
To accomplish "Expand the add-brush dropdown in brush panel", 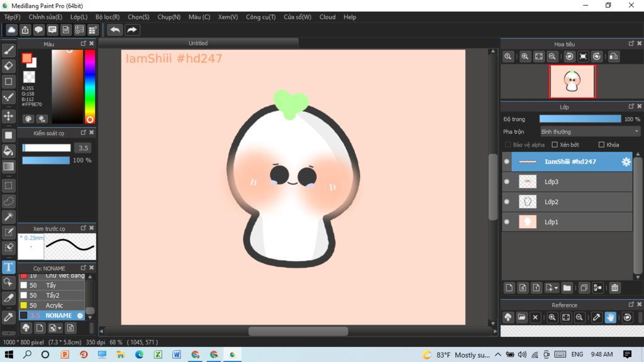I will 60,328.
